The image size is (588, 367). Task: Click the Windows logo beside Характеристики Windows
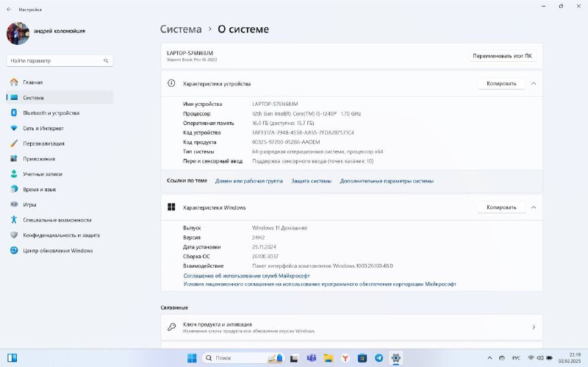(x=171, y=207)
